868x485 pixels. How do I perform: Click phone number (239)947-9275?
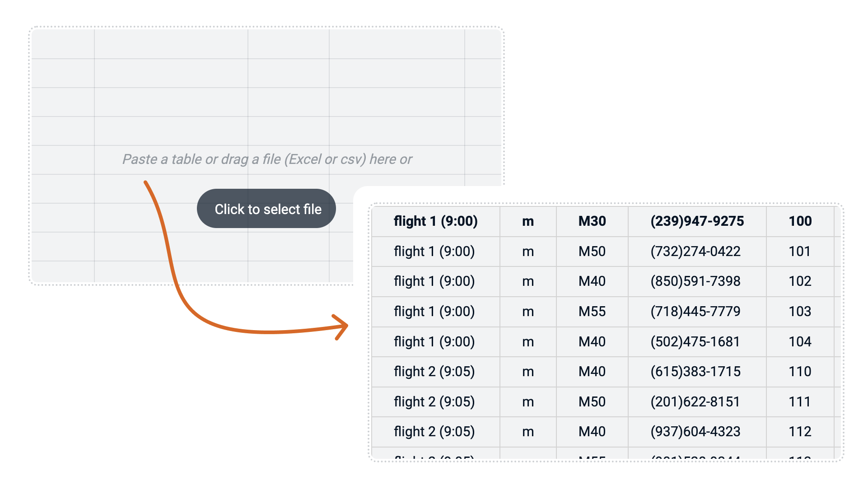point(697,221)
